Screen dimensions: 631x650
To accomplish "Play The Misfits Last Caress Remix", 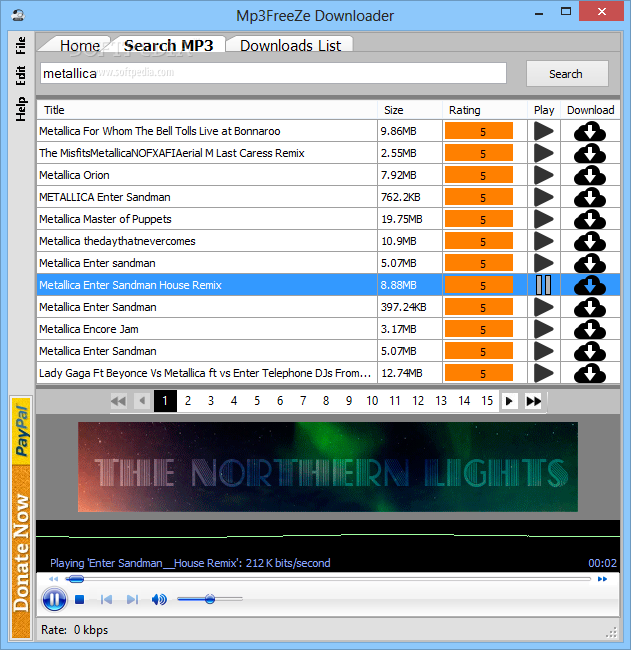I will point(544,153).
